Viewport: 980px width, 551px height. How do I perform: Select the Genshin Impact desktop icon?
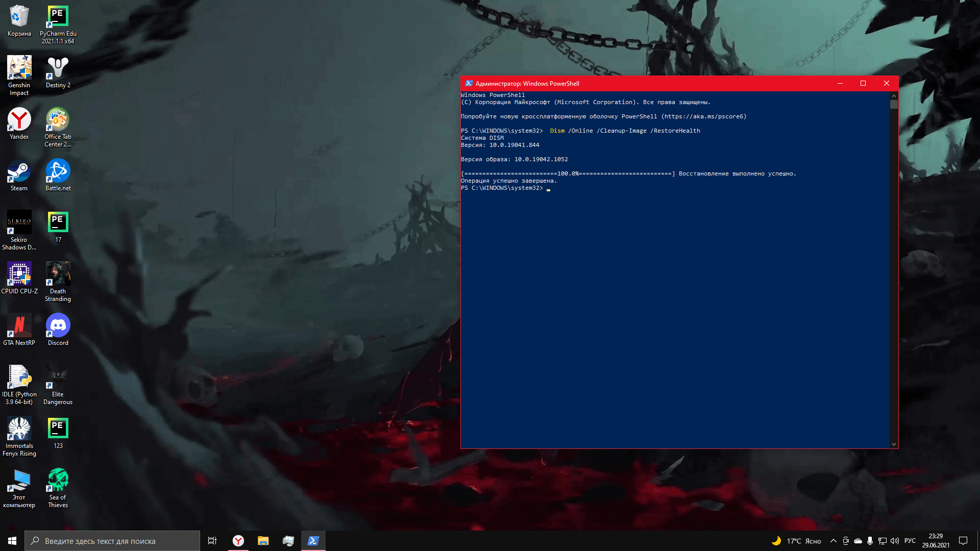(19, 76)
